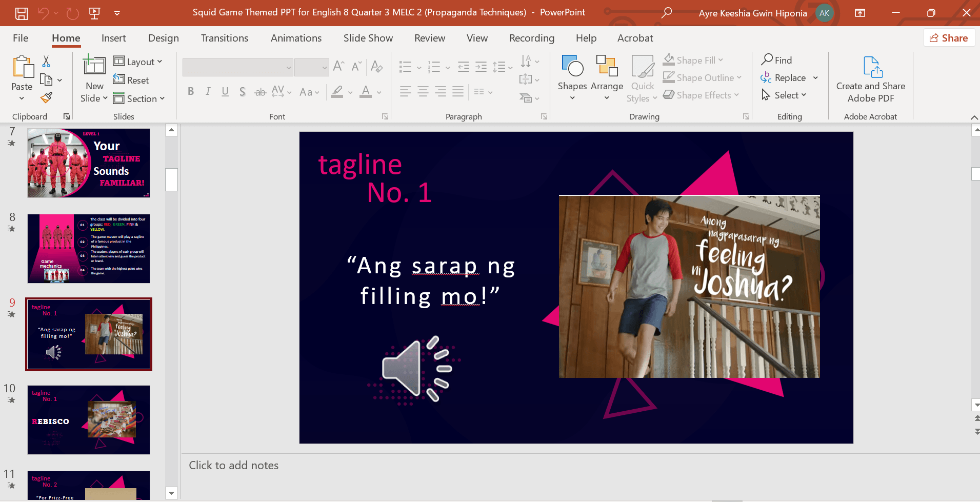Open the Font Color swatch dropdown
The width and height of the screenshot is (980, 502).
click(378, 93)
